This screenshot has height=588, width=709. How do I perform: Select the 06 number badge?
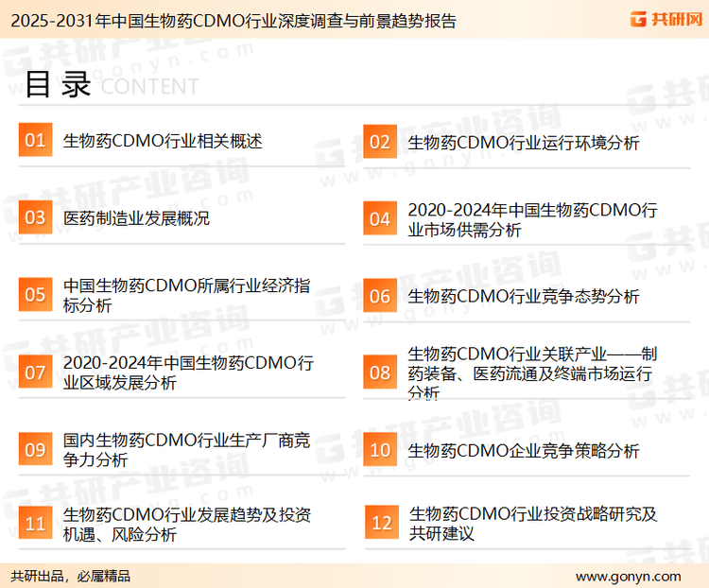(x=379, y=296)
